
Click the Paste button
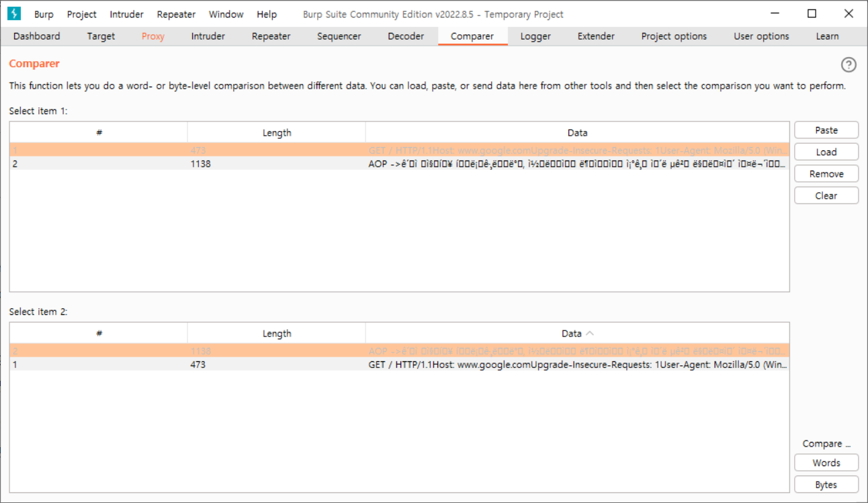826,130
